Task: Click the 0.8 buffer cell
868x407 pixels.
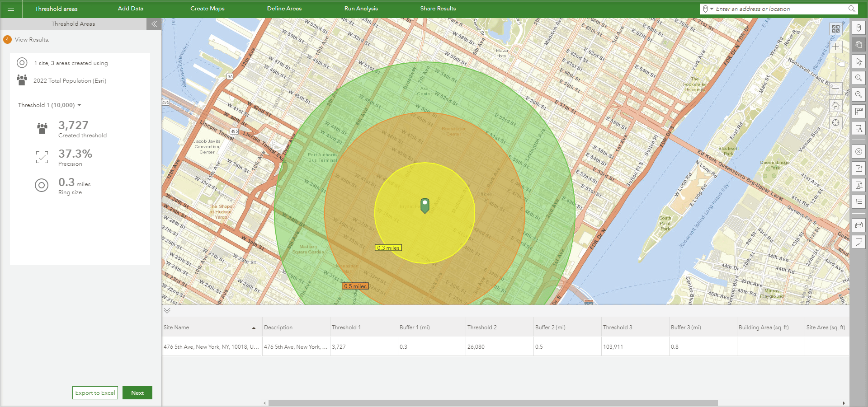Action: click(703, 347)
